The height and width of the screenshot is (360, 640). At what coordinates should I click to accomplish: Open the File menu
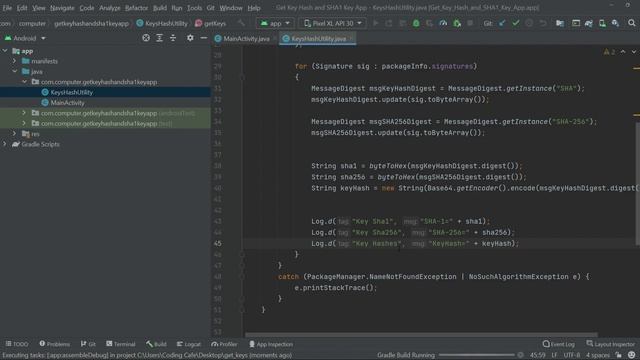pos(7,8)
